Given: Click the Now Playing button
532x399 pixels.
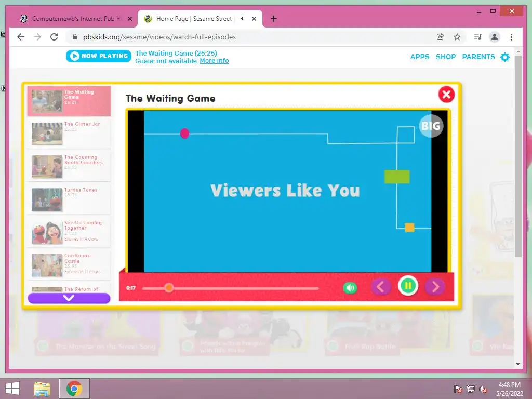Looking at the screenshot, I should click(x=98, y=56).
